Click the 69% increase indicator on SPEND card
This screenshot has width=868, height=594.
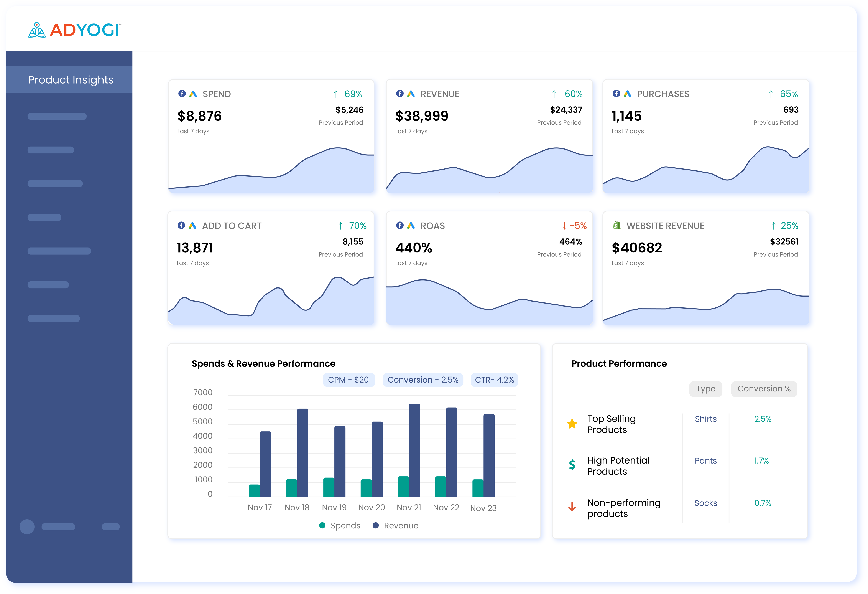(348, 94)
